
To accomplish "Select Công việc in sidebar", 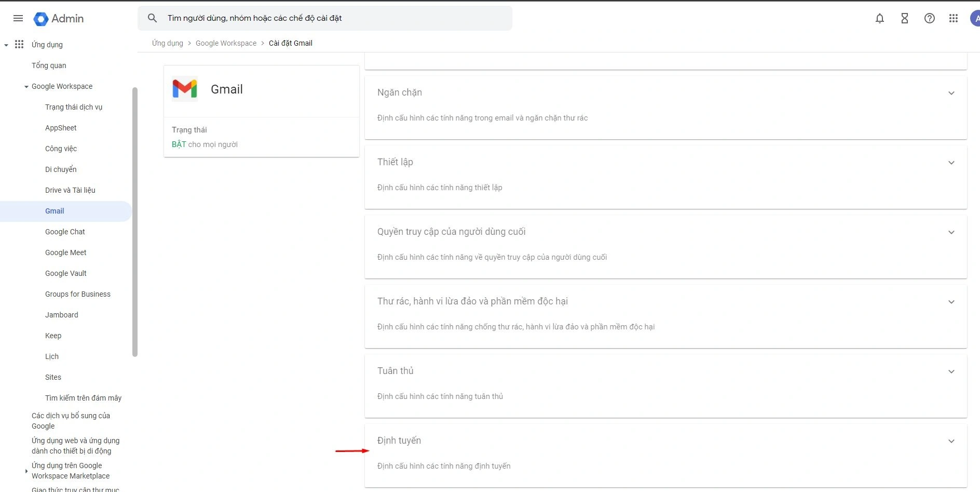I will [x=61, y=149].
